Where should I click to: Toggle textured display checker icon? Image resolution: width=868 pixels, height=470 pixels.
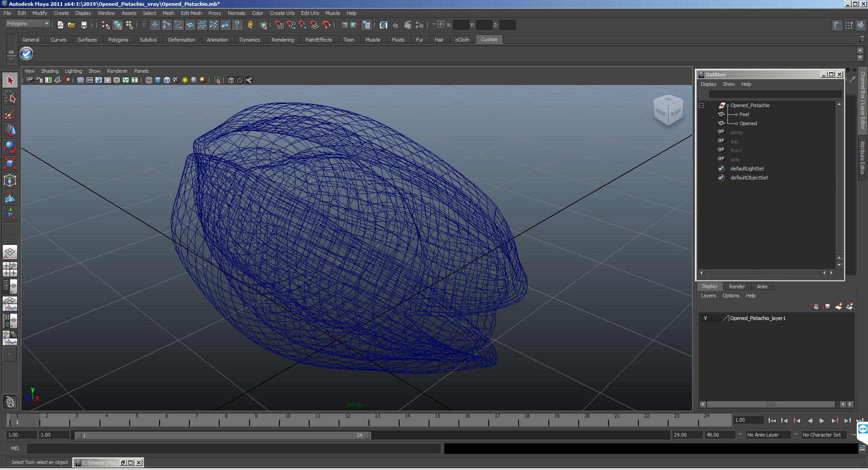pos(176,80)
